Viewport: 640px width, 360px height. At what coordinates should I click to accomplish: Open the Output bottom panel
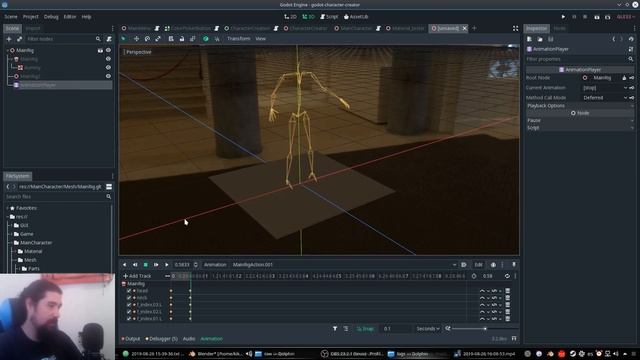[x=131, y=339]
